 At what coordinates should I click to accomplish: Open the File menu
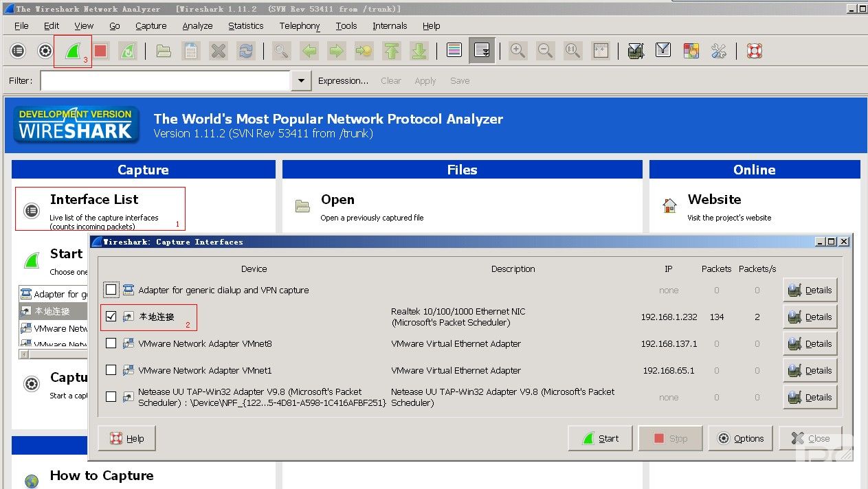(21, 26)
